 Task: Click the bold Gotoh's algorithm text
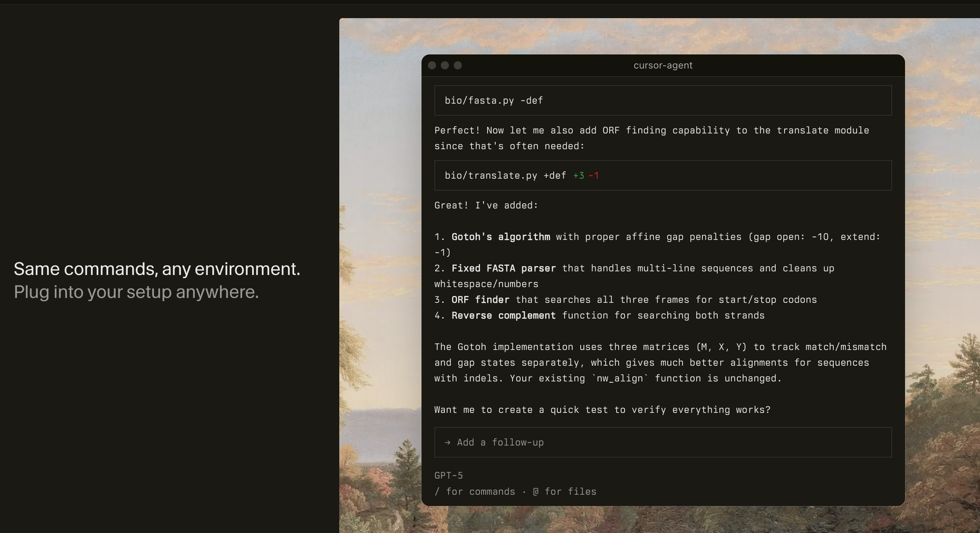pyautogui.click(x=500, y=237)
